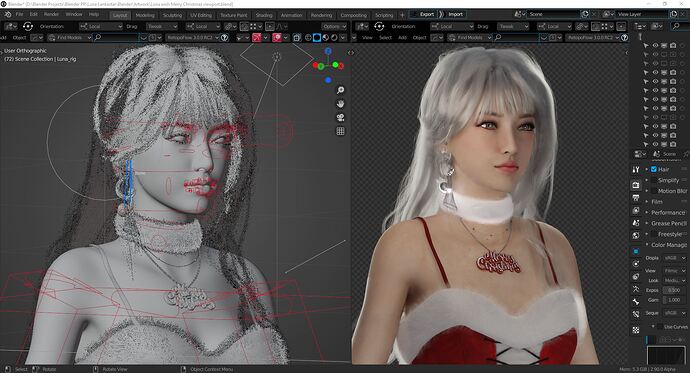Toggle camera view with the camera icon
The height and width of the screenshot is (373, 690).
point(340,117)
